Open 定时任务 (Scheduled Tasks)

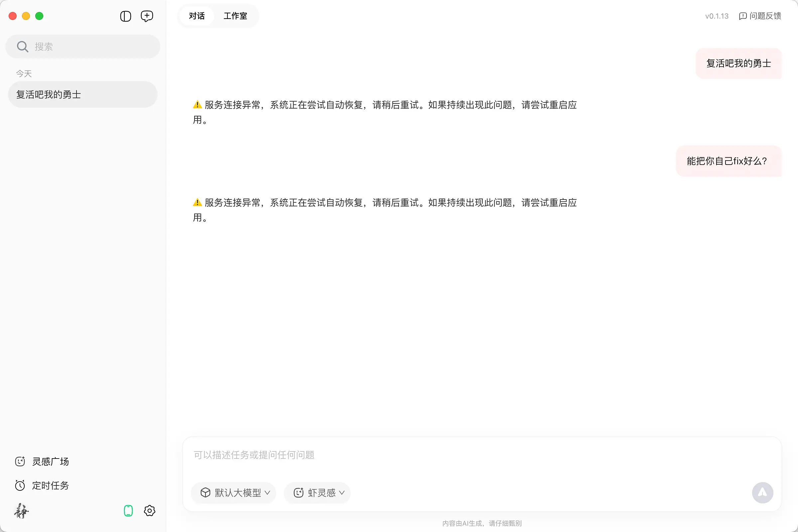tap(50, 485)
